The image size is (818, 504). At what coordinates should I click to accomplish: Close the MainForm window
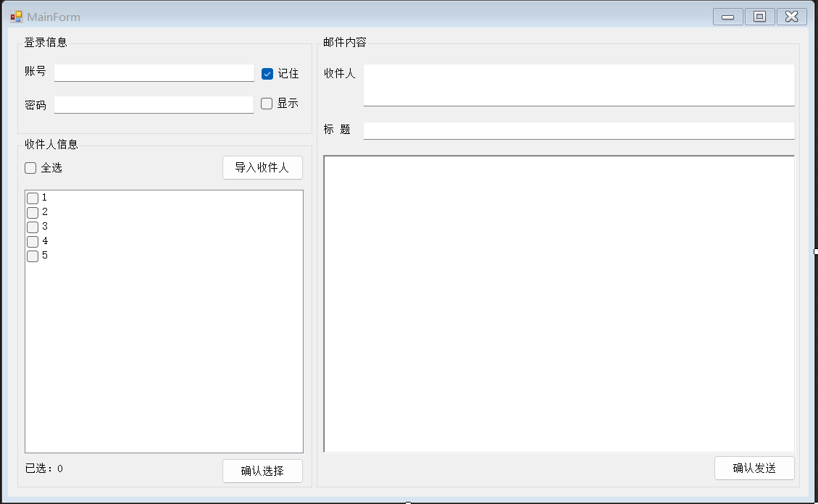tap(791, 17)
